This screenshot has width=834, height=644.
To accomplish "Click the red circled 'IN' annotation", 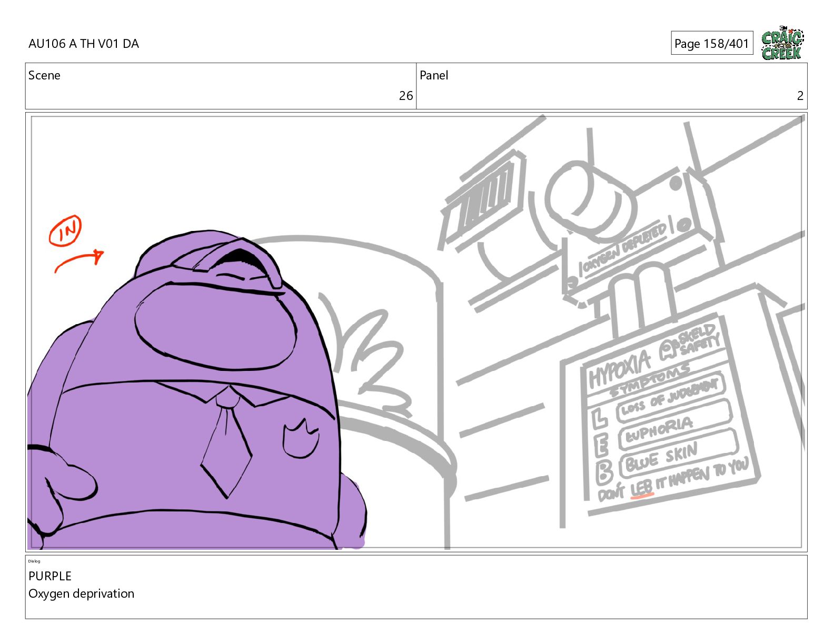I will (x=65, y=230).
